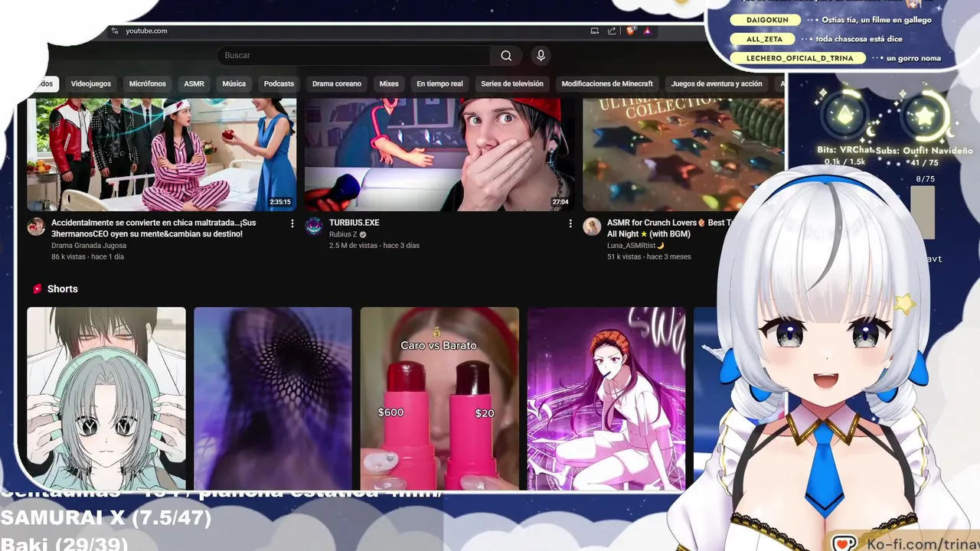Start voice search with the microphone icon
Image resolution: width=980 pixels, height=551 pixels.
click(x=541, y=55)
